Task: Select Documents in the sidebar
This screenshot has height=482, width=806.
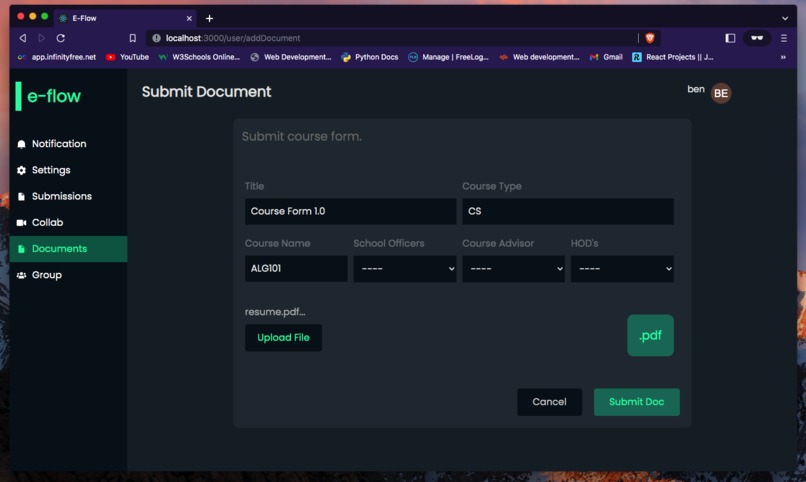Action: (x=68, y=249)
